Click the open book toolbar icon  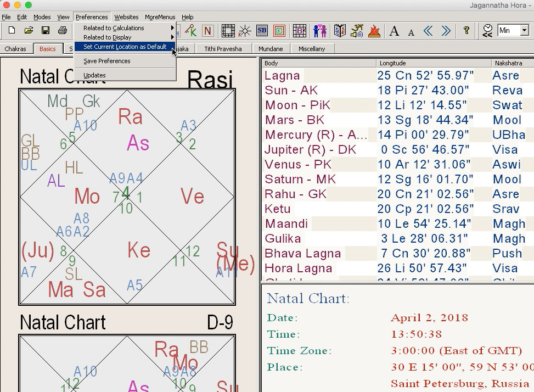coord(340,31)
